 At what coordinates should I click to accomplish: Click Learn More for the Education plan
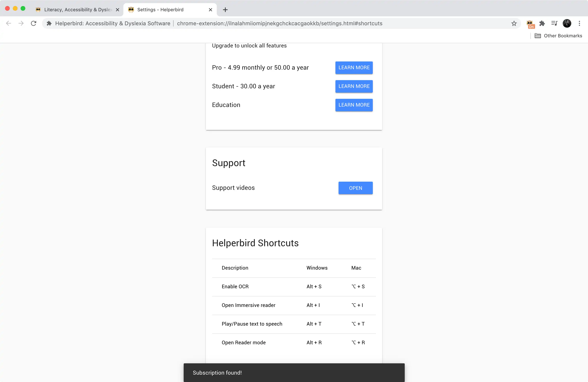(354, 105)
